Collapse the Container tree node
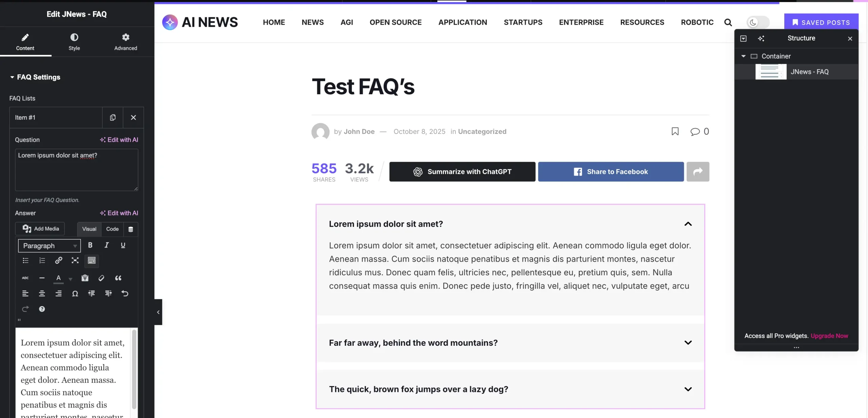 743,56
